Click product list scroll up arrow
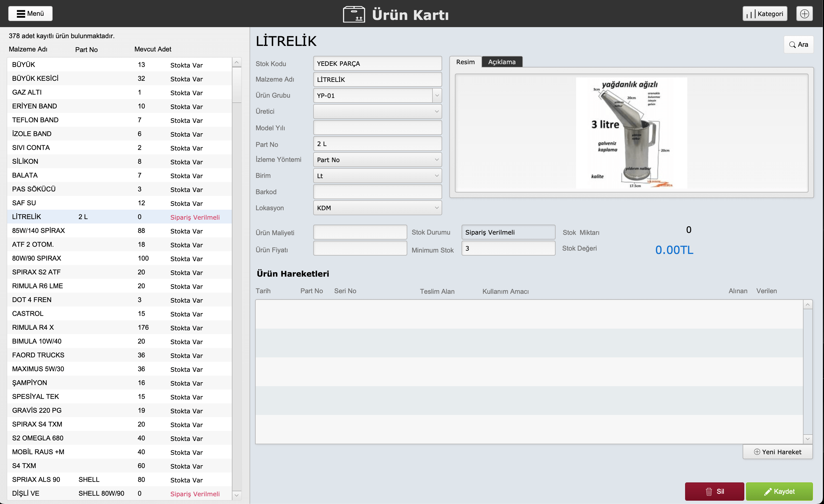The image size is (824, 504). coord(236,63)
